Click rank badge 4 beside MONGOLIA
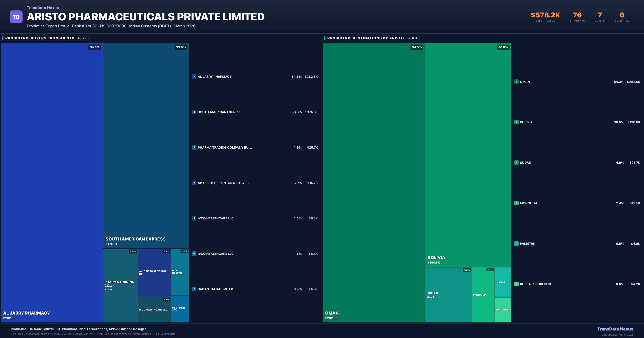The image size is (644, 338). [516, 203]
